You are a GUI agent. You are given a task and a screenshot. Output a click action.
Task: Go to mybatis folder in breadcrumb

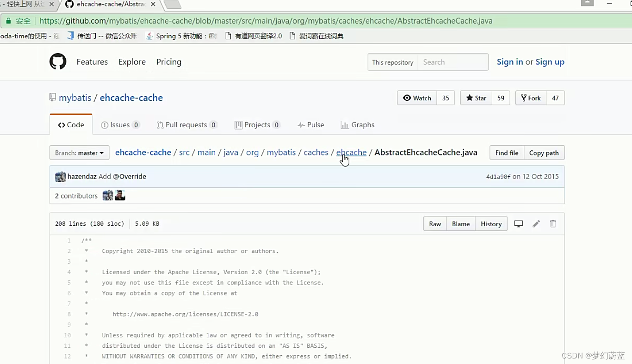click(x=281, y=152)
